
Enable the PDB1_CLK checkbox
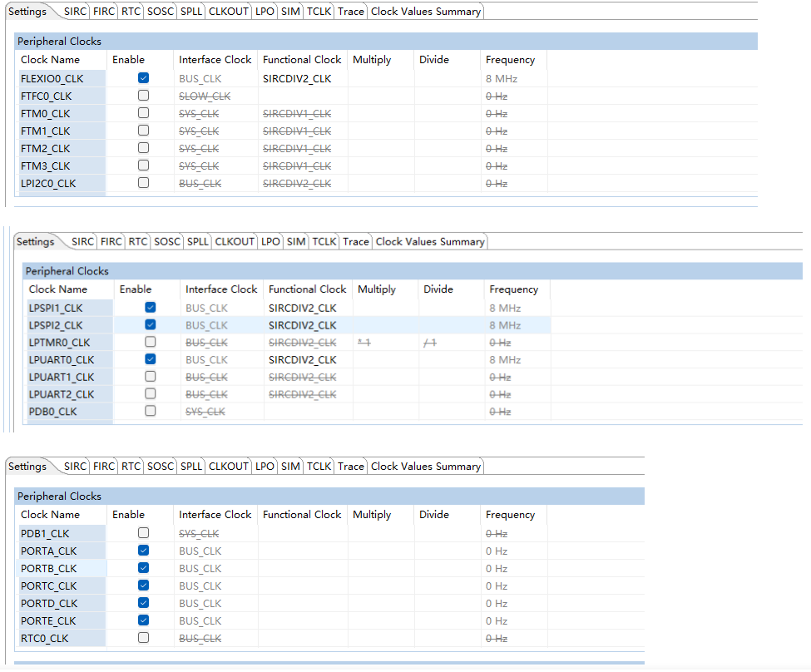143,533
